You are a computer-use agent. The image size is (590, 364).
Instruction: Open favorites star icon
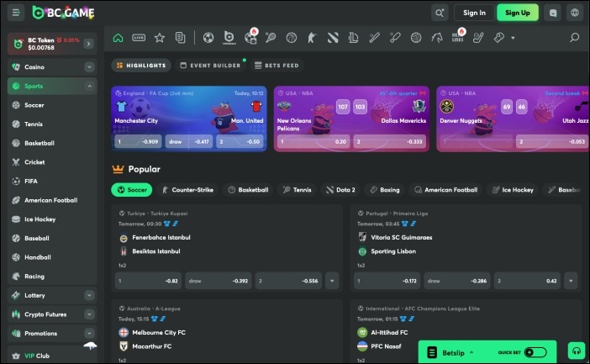coord(160,38)
